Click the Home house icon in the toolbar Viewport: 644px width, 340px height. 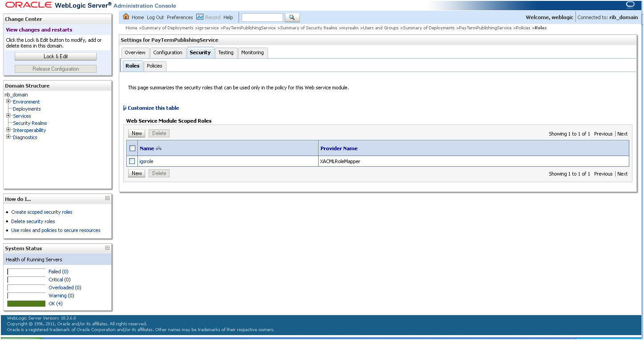pos(126,17)
